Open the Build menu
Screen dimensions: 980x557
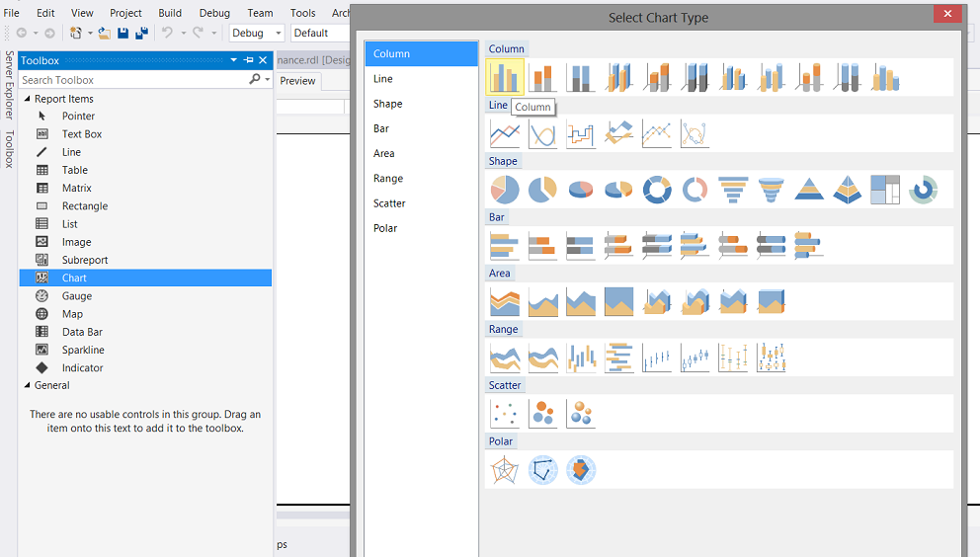170,13
